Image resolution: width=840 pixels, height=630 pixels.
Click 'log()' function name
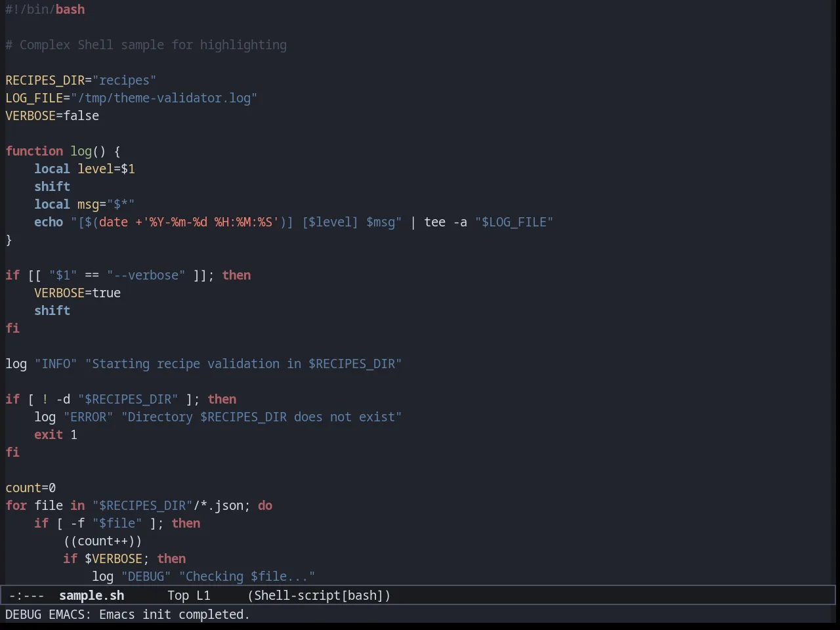pos(88,151)
